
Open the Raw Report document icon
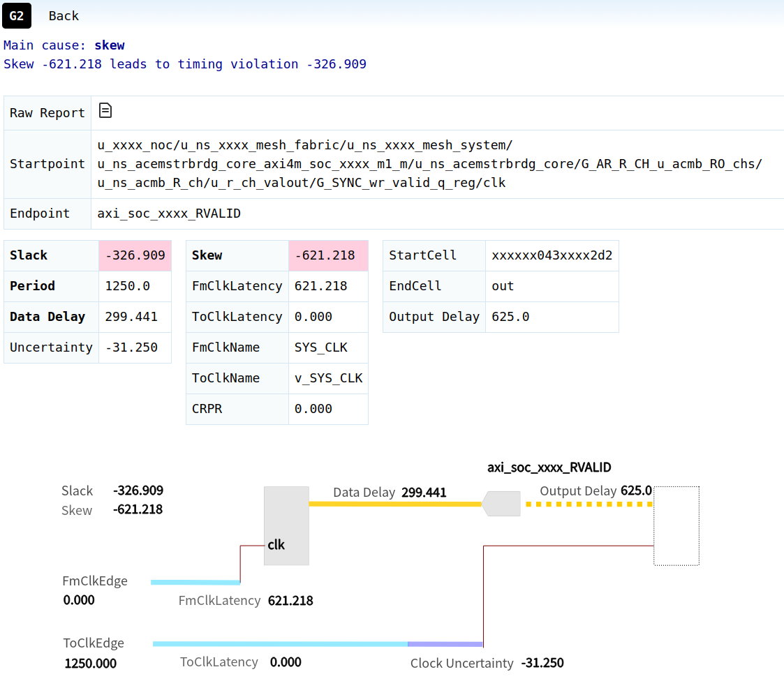(x=105, y=111)
